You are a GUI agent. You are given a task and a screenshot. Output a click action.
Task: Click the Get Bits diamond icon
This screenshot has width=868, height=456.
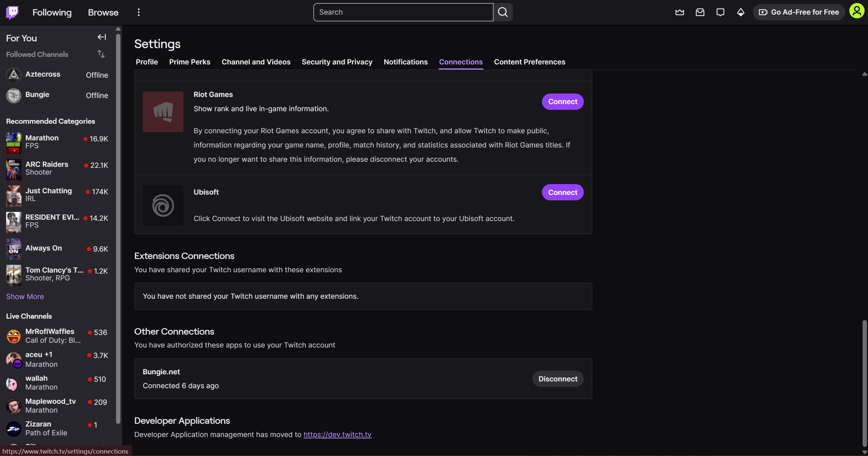(741, 13)
